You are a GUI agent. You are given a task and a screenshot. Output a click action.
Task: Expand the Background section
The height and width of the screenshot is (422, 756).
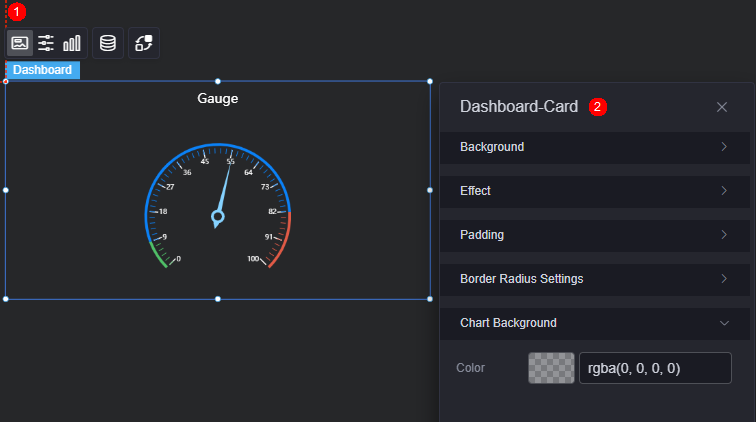point(594,147)
